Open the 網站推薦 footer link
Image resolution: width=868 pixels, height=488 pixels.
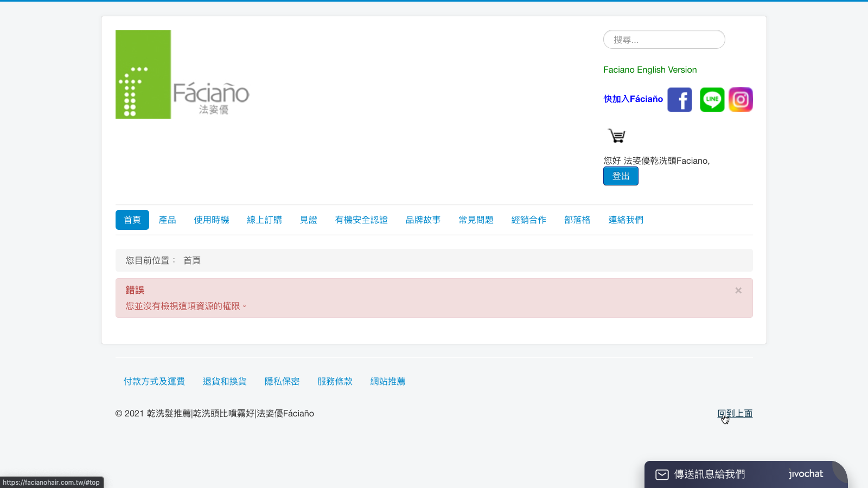click(388, 382)
